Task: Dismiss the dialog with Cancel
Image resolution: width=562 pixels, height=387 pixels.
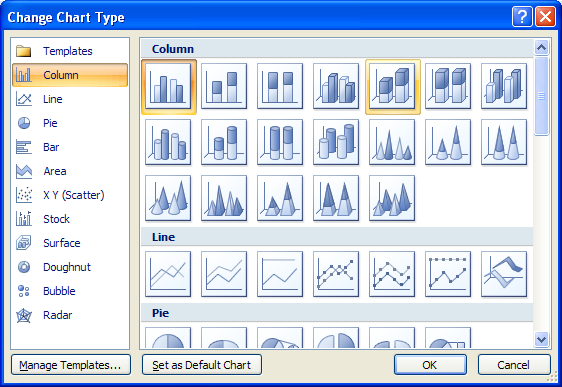Action: pyautogui.click(x=514, y=365)
